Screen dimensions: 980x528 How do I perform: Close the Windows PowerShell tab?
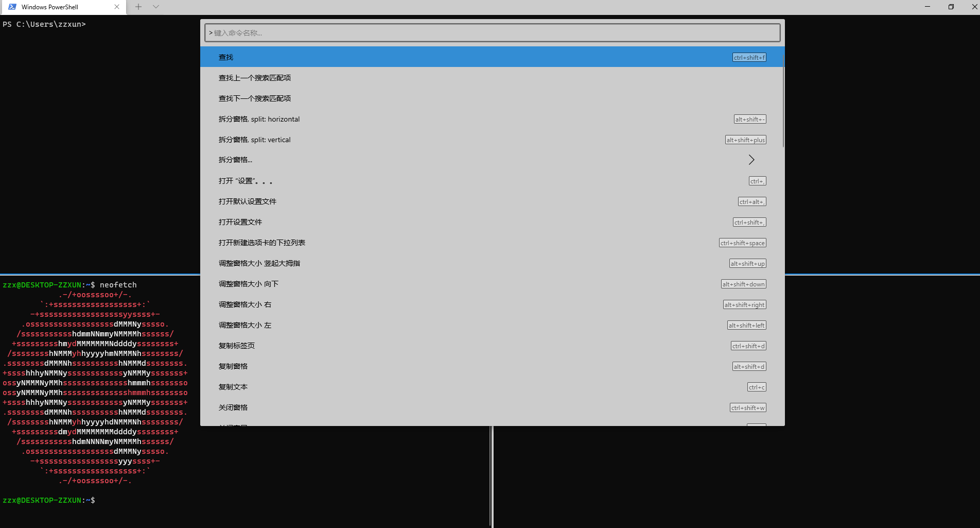click(117, 7)
